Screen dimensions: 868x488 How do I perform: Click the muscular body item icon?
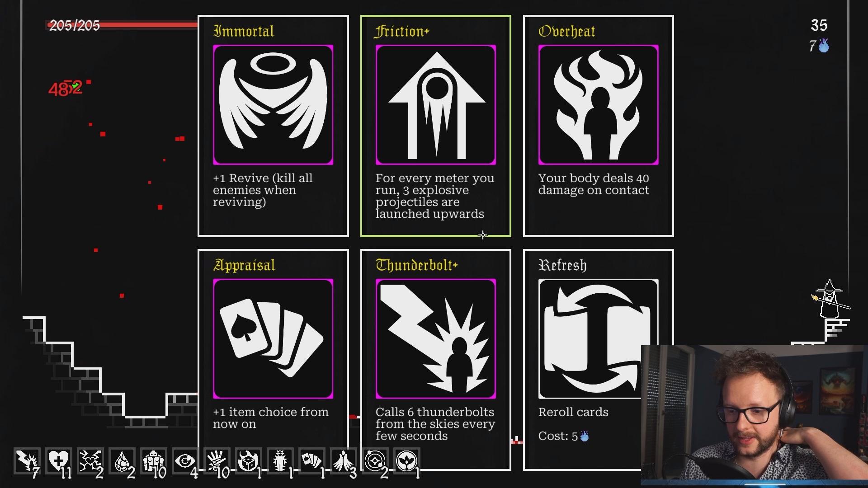(154, 461)
